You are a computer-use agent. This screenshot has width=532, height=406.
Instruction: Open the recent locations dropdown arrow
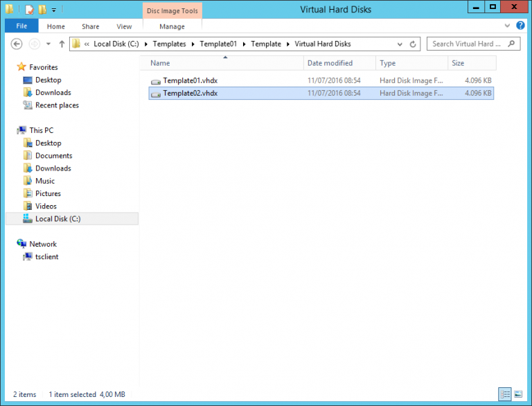click(48, 44)
